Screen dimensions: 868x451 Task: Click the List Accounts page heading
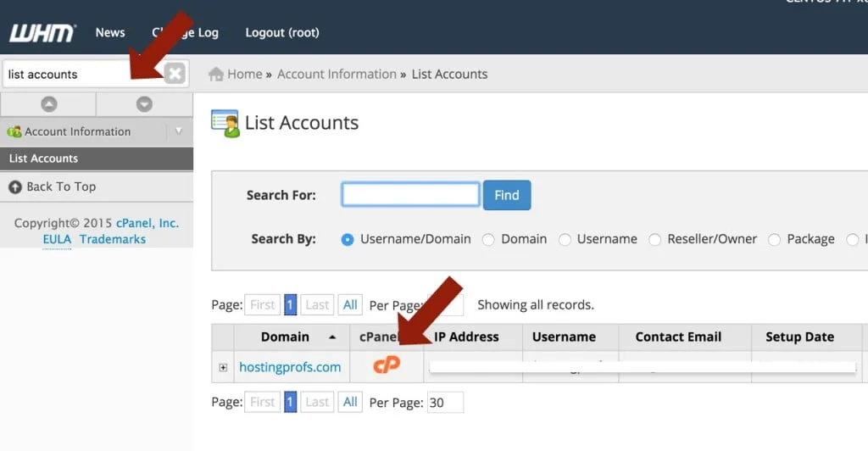point(302,123)
